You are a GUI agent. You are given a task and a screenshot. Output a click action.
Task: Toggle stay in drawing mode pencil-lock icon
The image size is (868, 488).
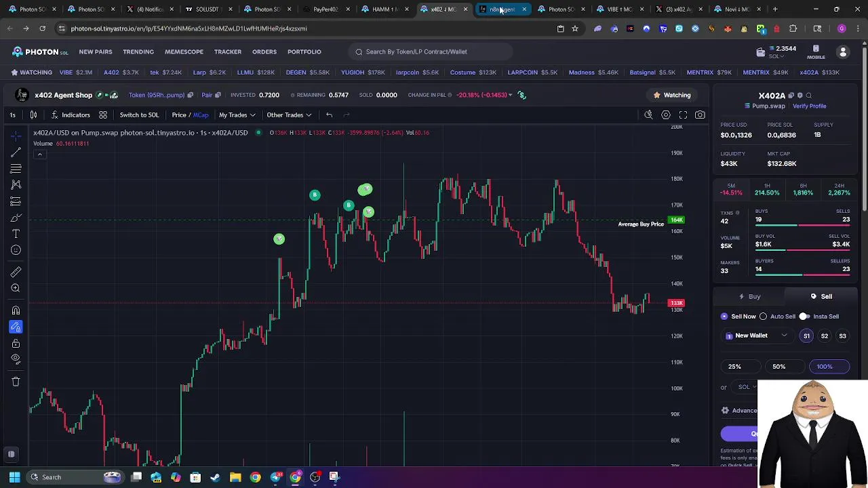(16, 327)
